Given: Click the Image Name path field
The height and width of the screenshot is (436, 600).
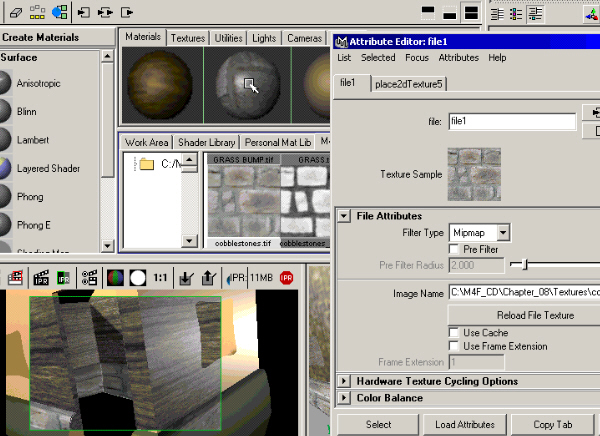Looking at the screenshot, I should click(x=523, y=293).
